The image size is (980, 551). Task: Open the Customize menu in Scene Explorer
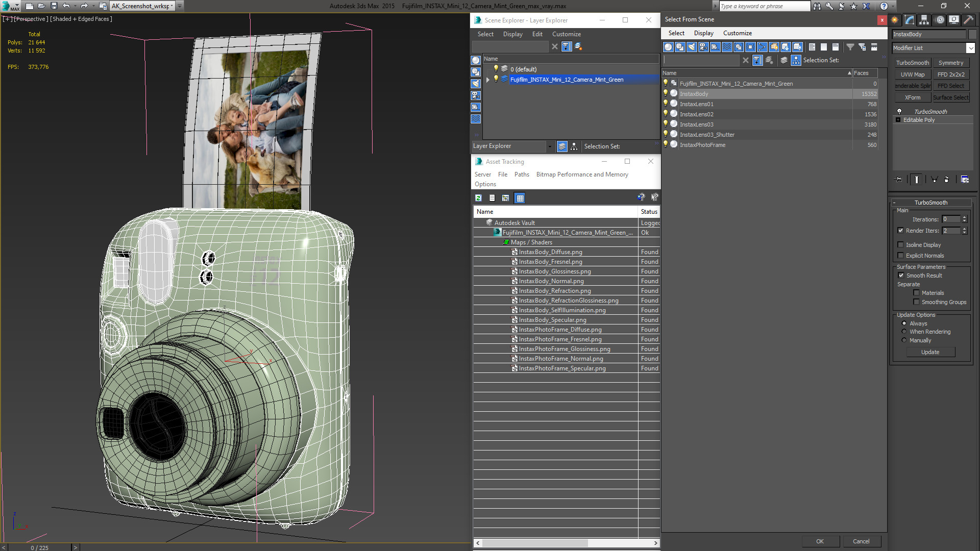pyautogui.click(x=566, y=34)
